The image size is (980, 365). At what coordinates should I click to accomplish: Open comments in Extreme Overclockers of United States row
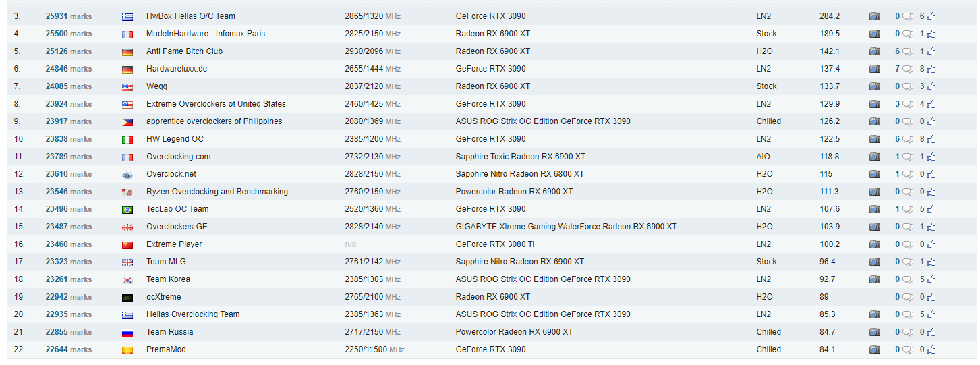pyautogui.click(x=908, y=105)
